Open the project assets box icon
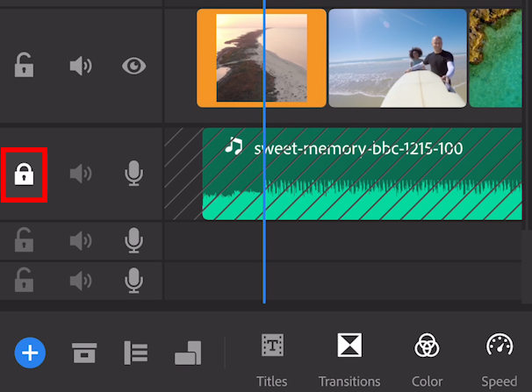The width and height of the screenshot is (532, 392). [84, 353]
